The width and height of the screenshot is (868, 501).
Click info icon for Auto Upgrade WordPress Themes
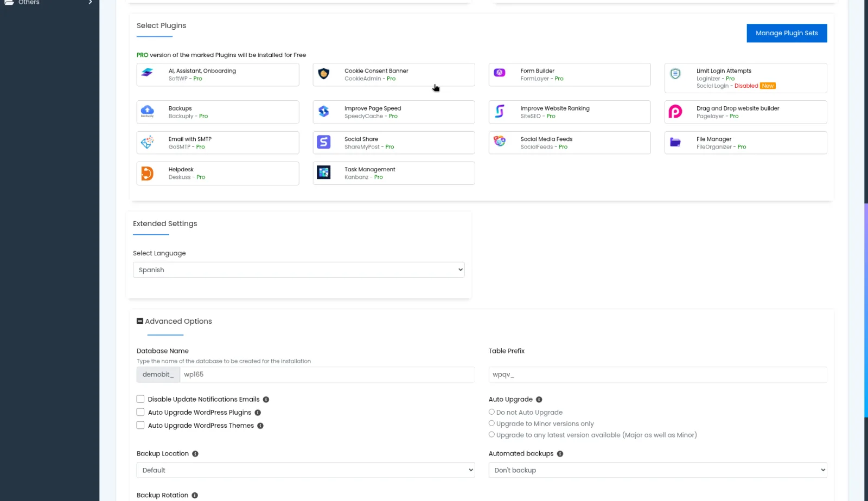point(260,426)
